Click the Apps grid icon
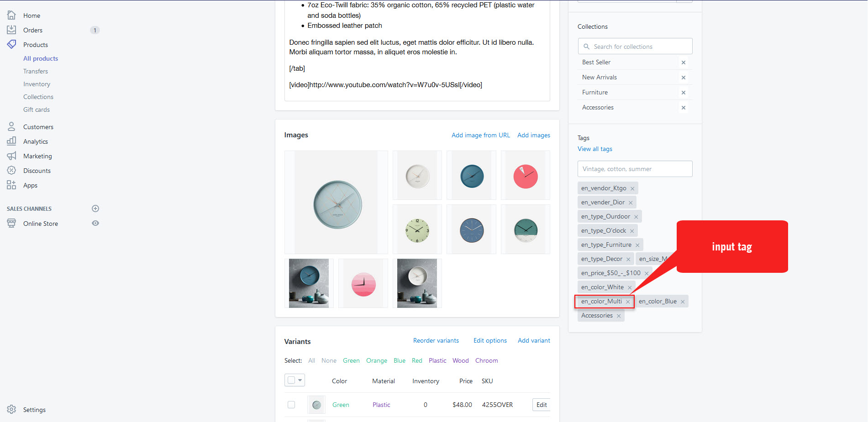 tap(11, 185)
